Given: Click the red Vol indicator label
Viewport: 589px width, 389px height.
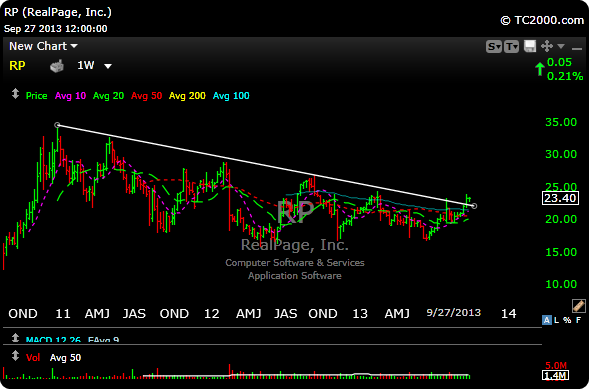Looking at the screenshot, I should (33, 358).
